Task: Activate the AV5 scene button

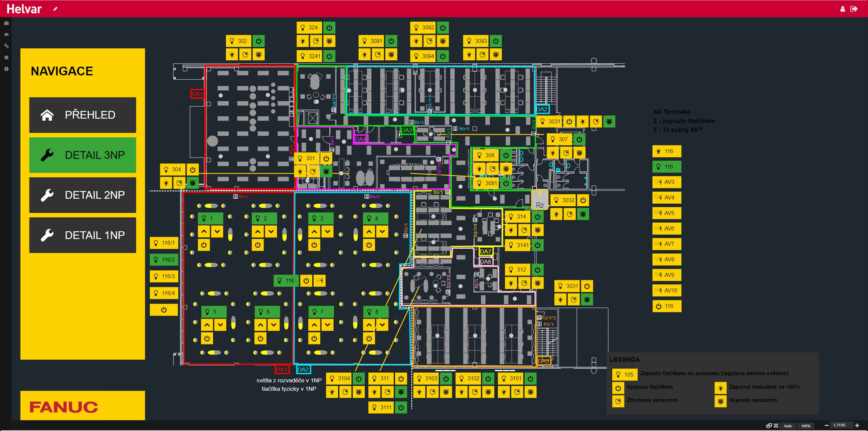Action: [666, 213]
